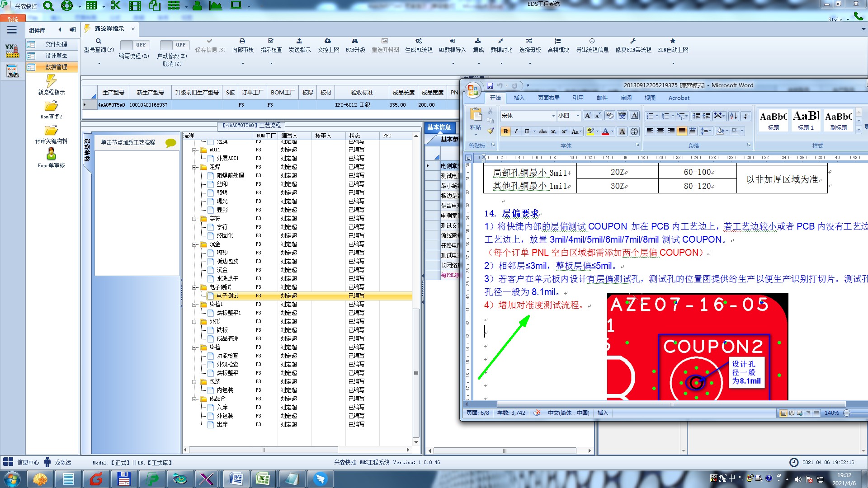Collapse the 阻焊 tree folder
Image resolution: width=868 pixels, height=488 pixels.
coord(195,167)
